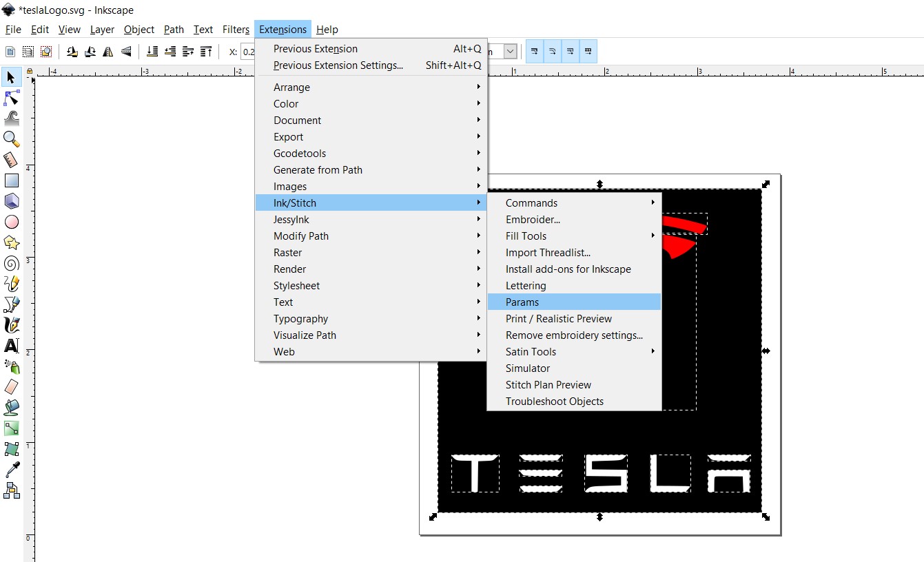Open the Path menu
924x562 pixels.
point(174,30)
